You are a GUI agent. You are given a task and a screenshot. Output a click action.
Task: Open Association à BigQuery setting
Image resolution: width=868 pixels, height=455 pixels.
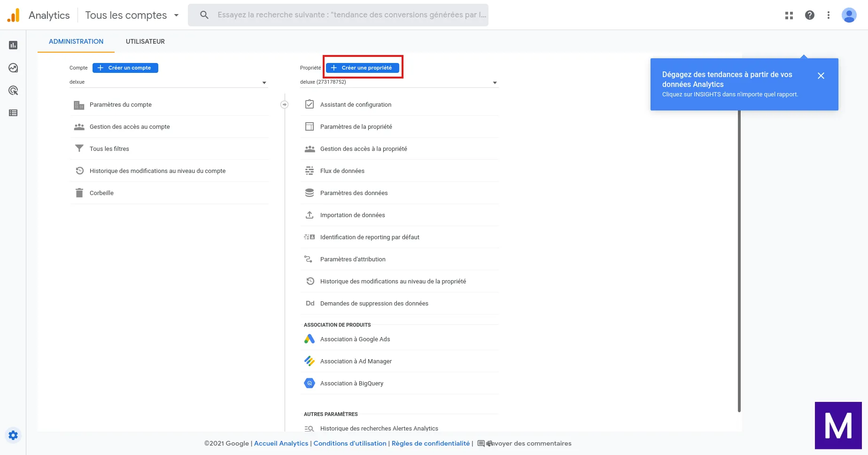click(351, 383)
